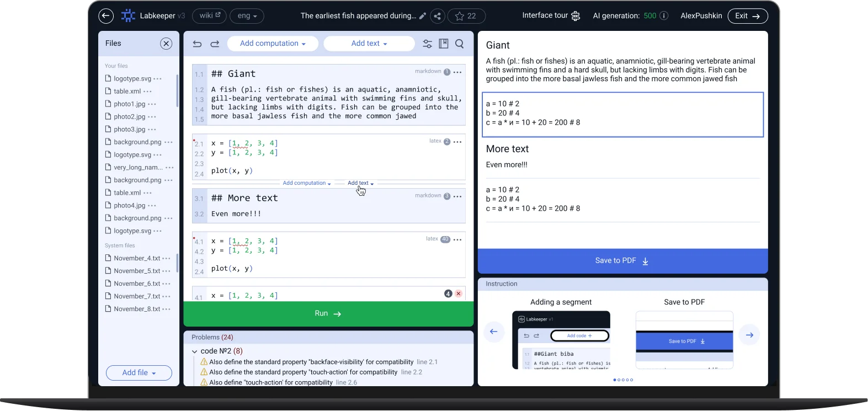Remove segment 4 with red X icon
The height and width of the screenshot is (411, 868).
point(459,293)
